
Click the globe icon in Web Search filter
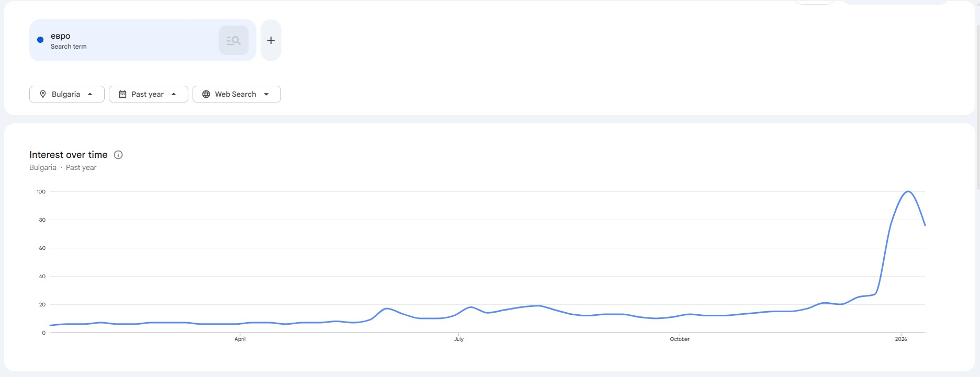click(x=206, y=94)
